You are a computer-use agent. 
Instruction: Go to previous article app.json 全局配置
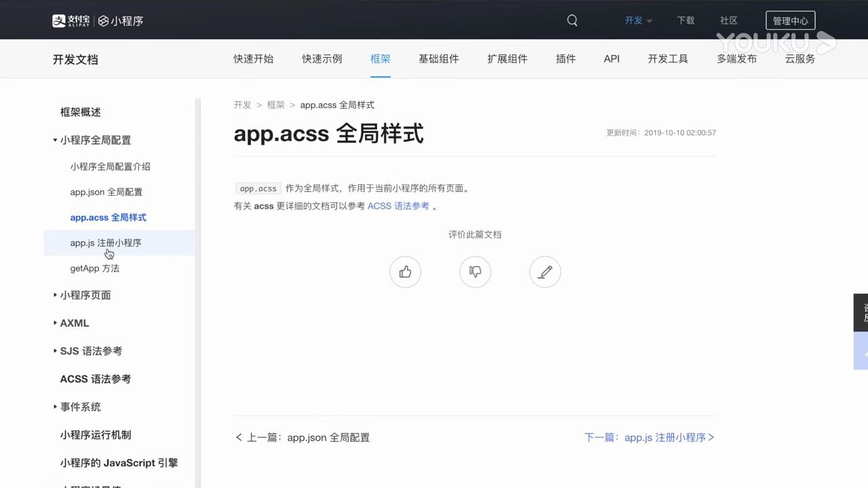coord(302,438)
